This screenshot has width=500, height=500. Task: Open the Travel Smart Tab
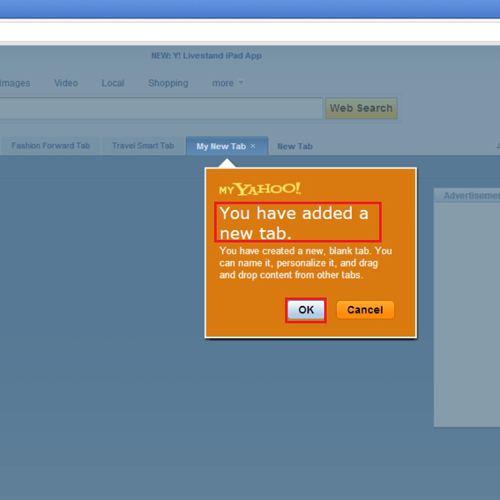click(143, 146)
